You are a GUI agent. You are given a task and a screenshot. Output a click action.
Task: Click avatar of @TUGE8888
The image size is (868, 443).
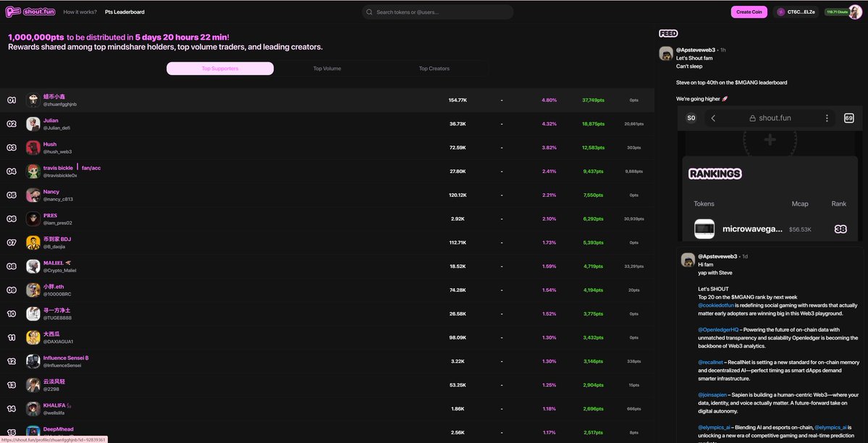[x=33, y=314]
